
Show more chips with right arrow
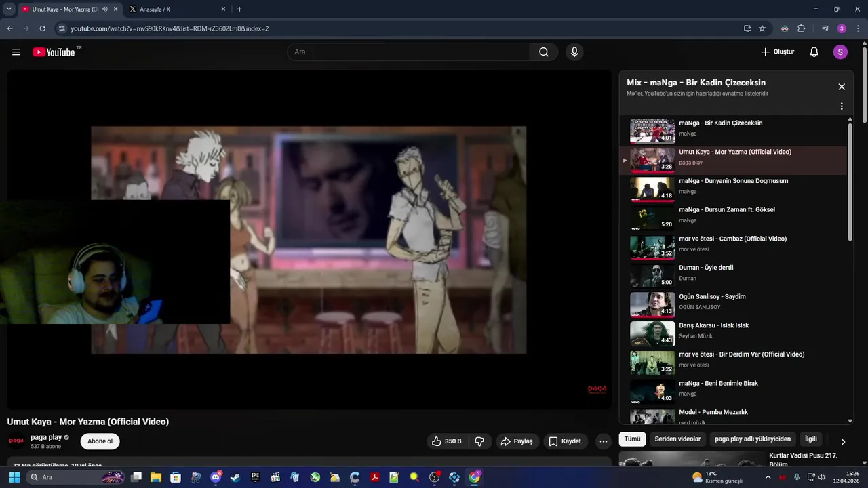point(843,441)
